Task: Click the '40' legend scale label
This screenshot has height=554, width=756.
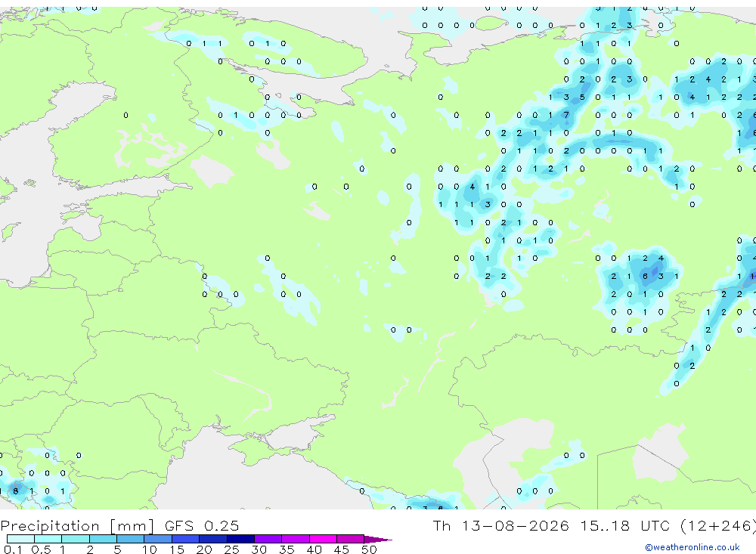Action: click(x=314, y=549)
